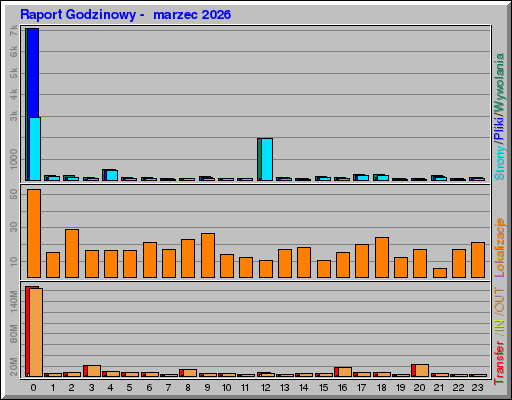This screenshot has height=400, width=512.
Task: Click the chart title 'Raport Godzinowy - marzec 2026'
Action: [125, 15]
